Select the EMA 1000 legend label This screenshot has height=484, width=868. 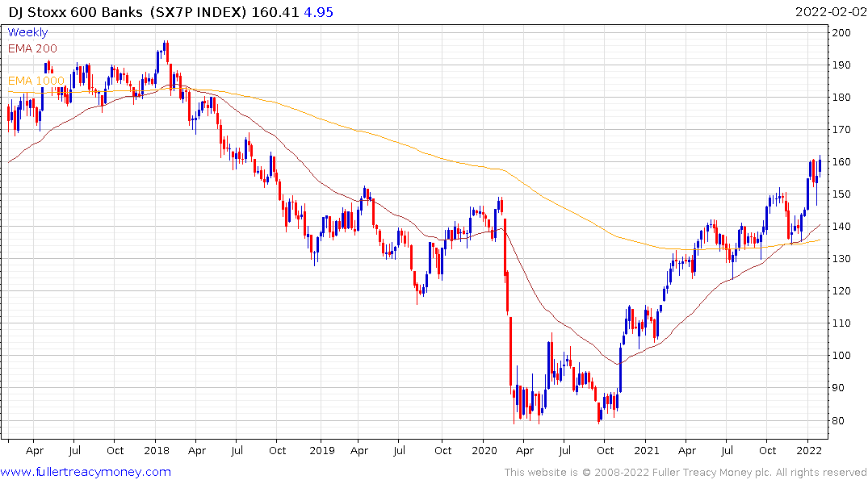click(x=36, y=81)
